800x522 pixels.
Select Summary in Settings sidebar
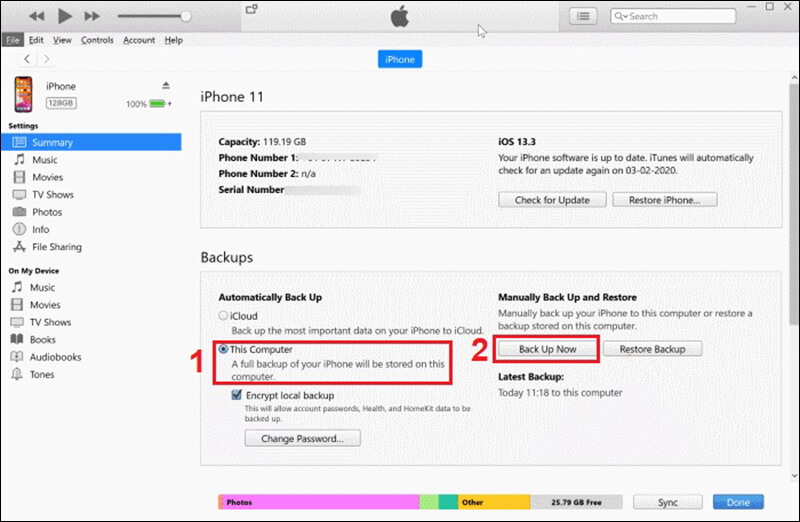pos(91,142)
